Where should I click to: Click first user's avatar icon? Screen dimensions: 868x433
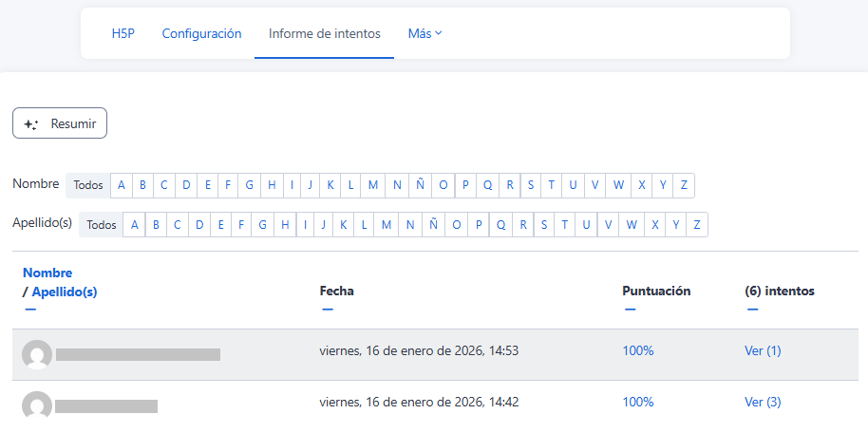pyautogui.click(x=37, y=354)
